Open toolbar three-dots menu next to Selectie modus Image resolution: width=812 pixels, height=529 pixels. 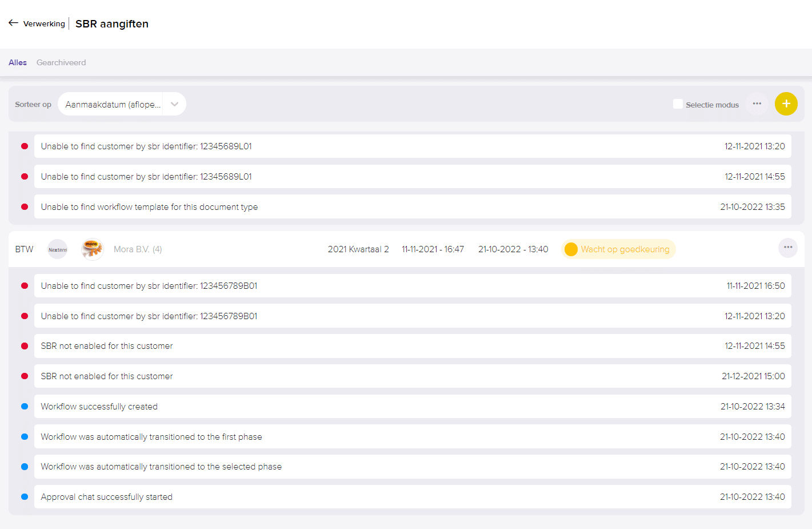coord(757,104)
